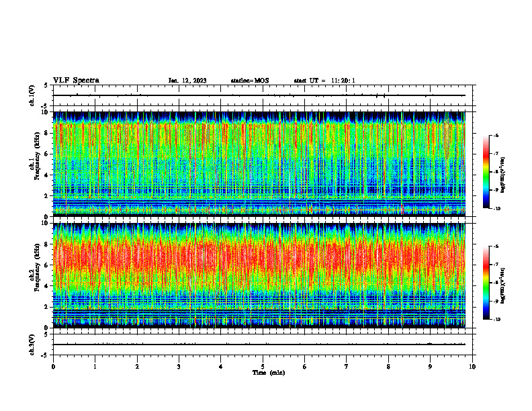532x411 pixels.
Task: Click the ch.2 "Frequency (kHz)" axis label
Action: point(37,267)
